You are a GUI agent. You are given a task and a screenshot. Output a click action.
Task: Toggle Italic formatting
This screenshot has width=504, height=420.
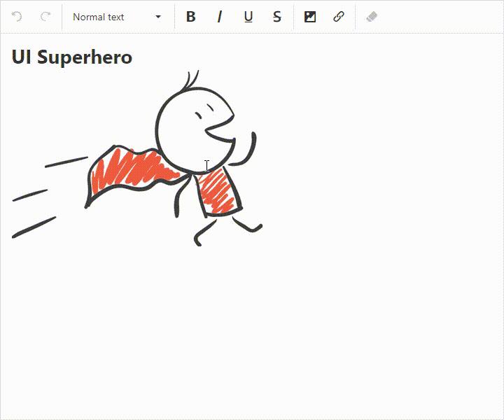pos(220,16)
